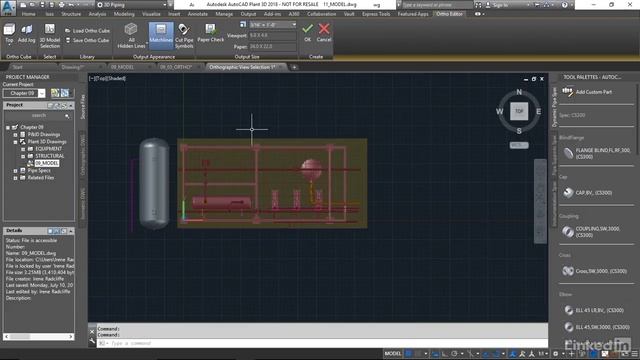Click the Add Custom Part tool

pyautogui.click(x=587, y=92)
